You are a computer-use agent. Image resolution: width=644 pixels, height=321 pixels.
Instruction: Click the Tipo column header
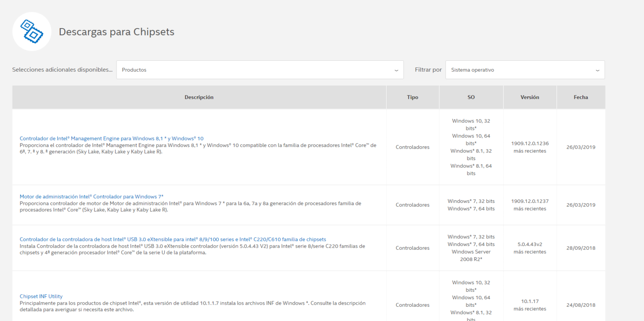413,97
